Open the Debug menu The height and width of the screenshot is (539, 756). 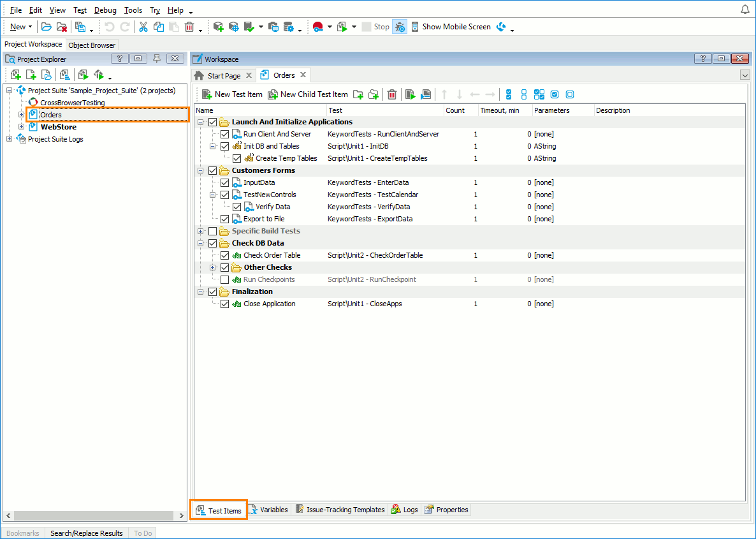click(x=105, y=10)
